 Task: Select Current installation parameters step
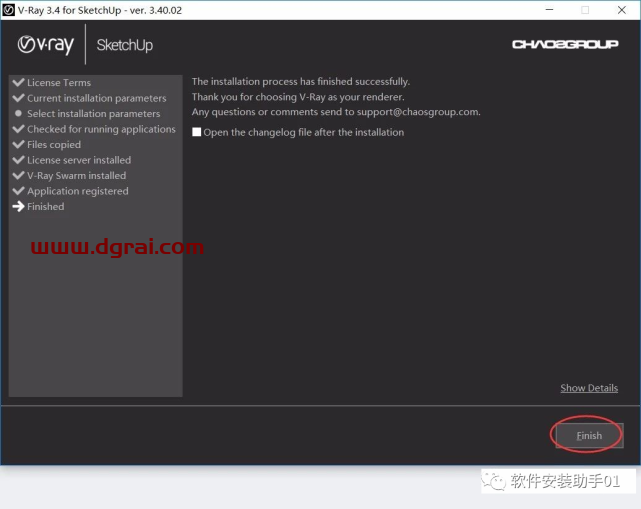pyautogui.click(x=96, y=98)
